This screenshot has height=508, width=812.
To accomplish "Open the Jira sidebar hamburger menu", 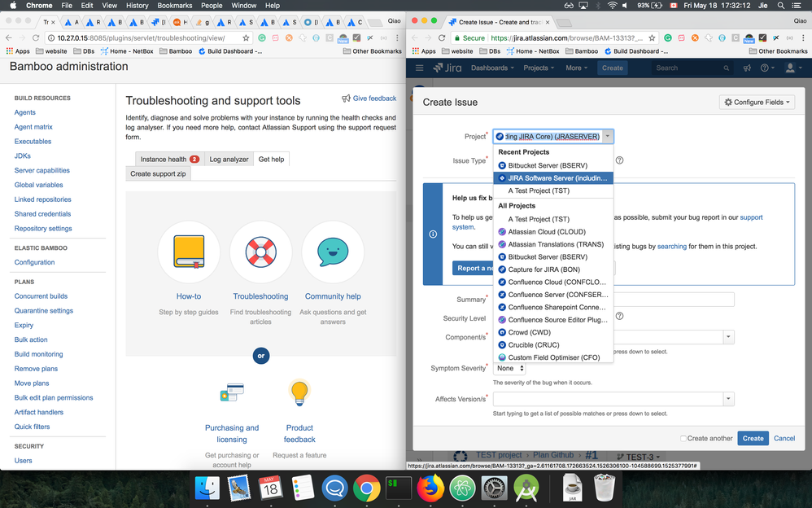I will [420, 68].
